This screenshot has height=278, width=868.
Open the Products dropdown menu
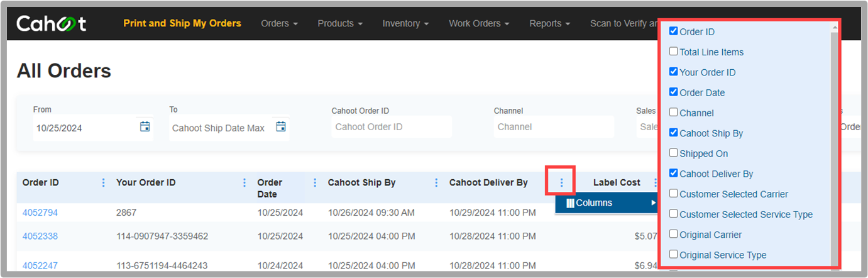click(340, 23)
